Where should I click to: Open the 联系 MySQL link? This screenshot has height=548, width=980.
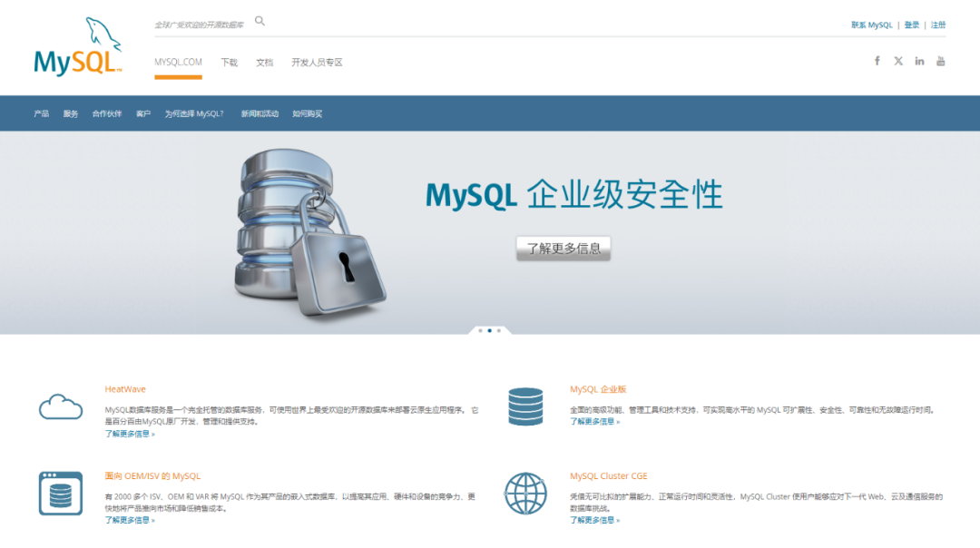point(871,25)
